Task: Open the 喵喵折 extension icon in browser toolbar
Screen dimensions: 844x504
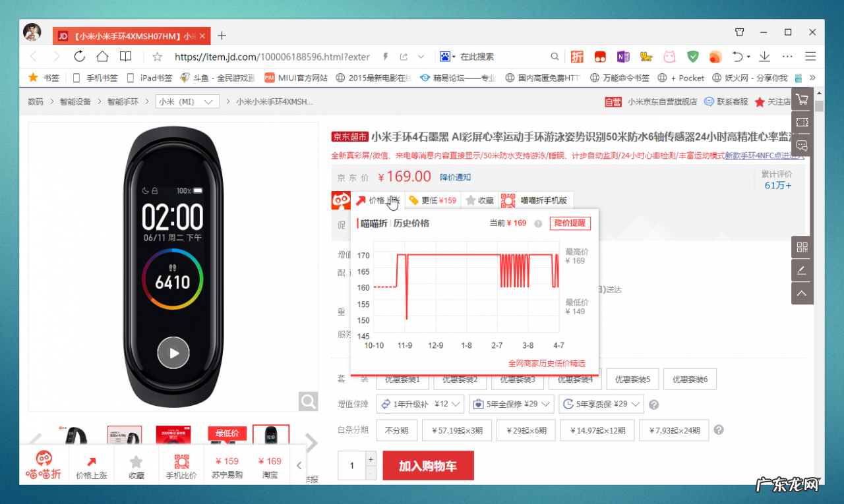Action: pos(577,56)
